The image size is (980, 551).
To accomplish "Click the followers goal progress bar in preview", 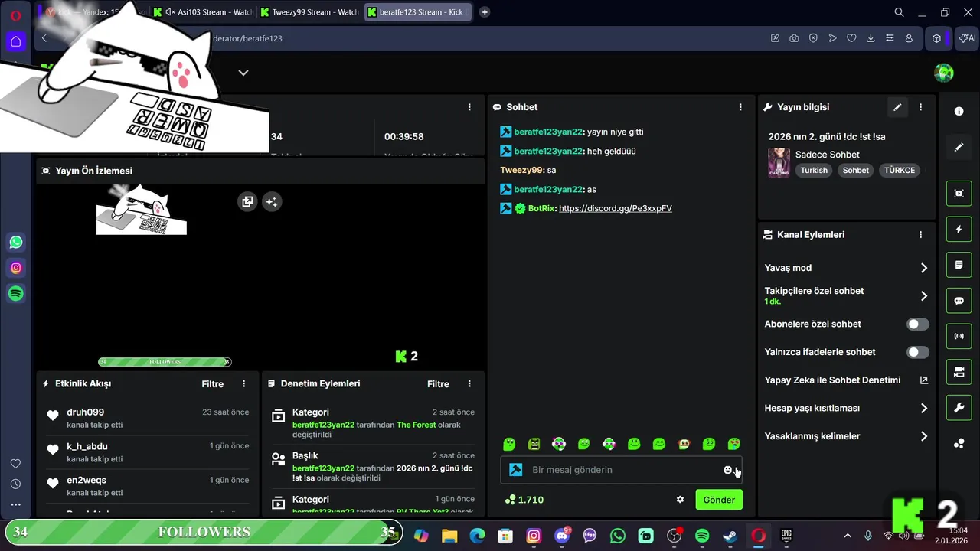I will click(x=165, y=362).
